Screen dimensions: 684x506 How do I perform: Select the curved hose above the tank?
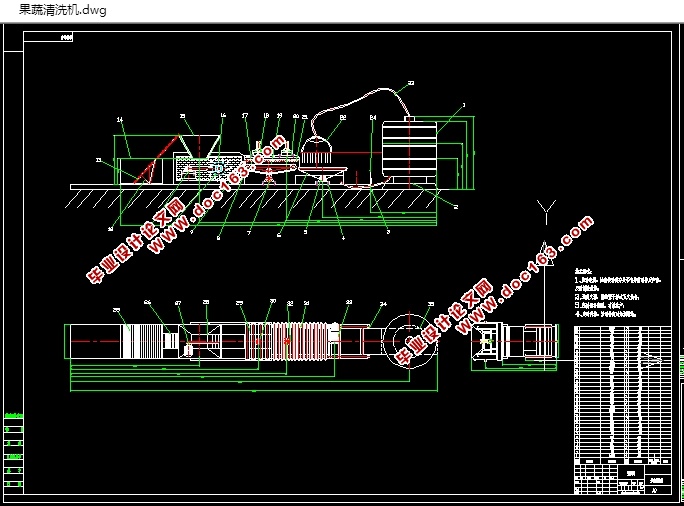coord(361,108)
